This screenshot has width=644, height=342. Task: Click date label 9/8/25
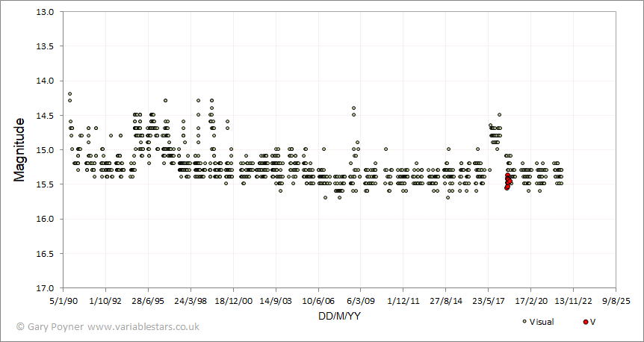[616, 301]
